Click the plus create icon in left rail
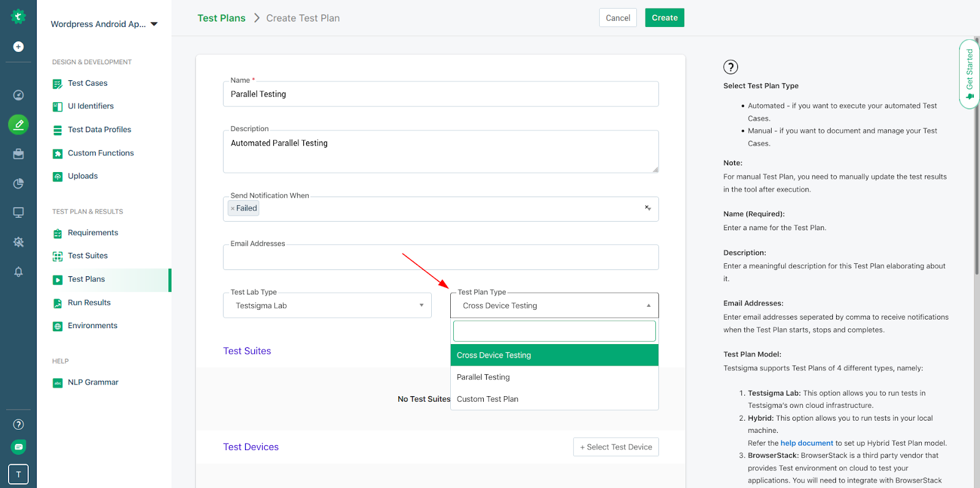Viewport: 980px width, 488px height. coord(18,47)
